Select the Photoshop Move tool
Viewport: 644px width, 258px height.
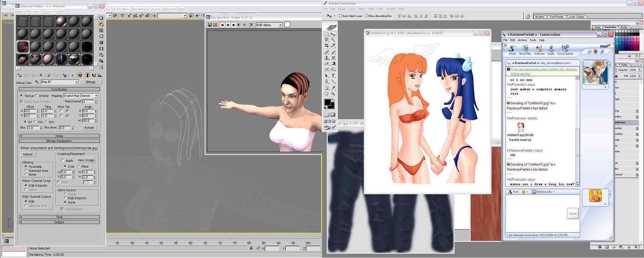pyautogui.click(x=333, y=35)
